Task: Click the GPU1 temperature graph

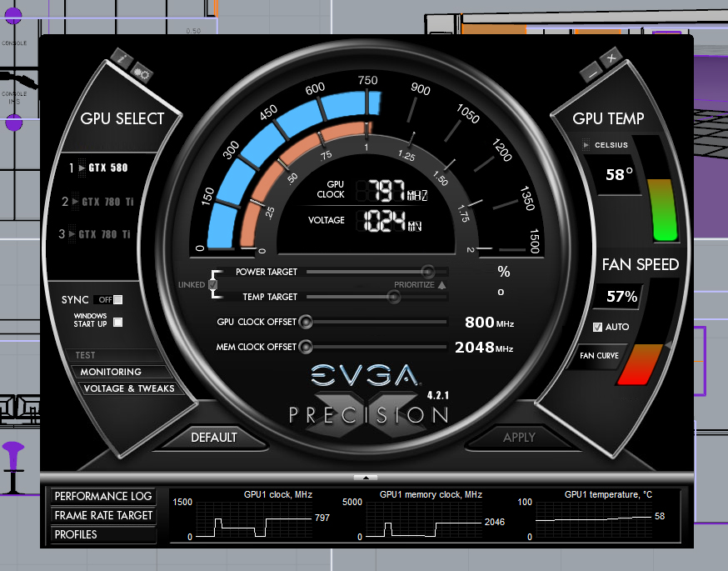Action: coord(594,519)
